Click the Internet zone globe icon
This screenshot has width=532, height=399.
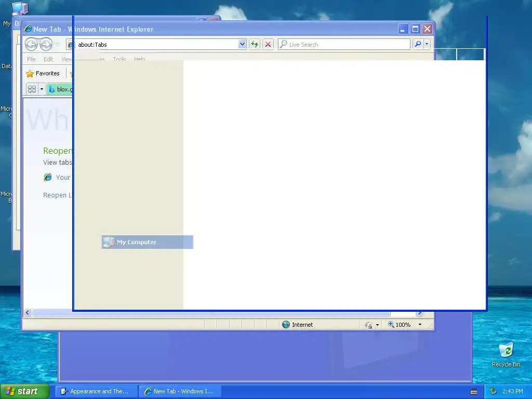[286, 325]
